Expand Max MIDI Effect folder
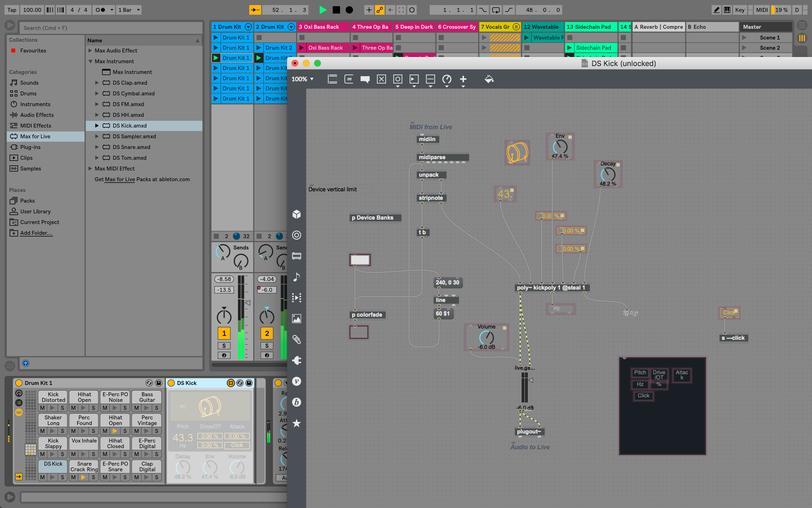Viewport: 812px width, 508px height. click(x=90, y=169)
